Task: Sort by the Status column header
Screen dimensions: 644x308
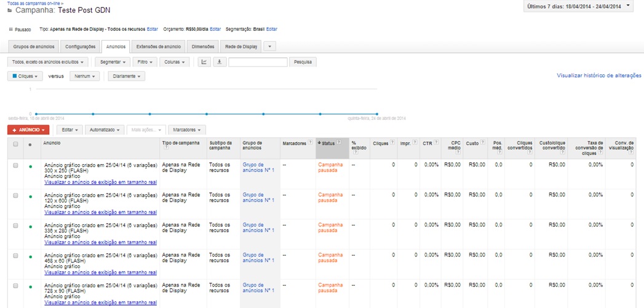Action: (328, 143)
